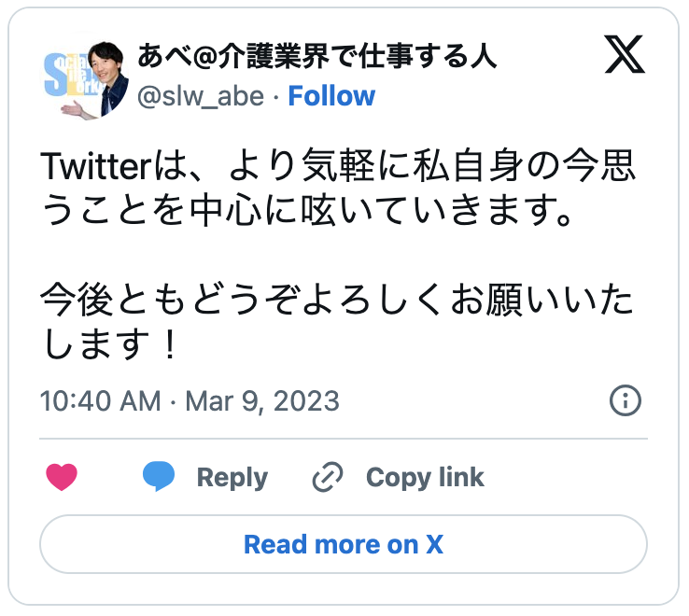This screenshot has width=689, height=616.
Task: Click the 10:40 AM time
Action: (101, 401)
